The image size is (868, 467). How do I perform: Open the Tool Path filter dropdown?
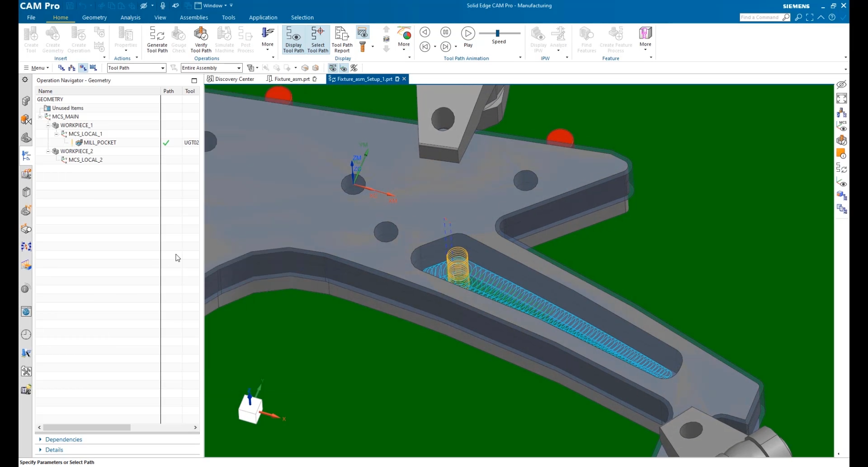click(162, 68)
